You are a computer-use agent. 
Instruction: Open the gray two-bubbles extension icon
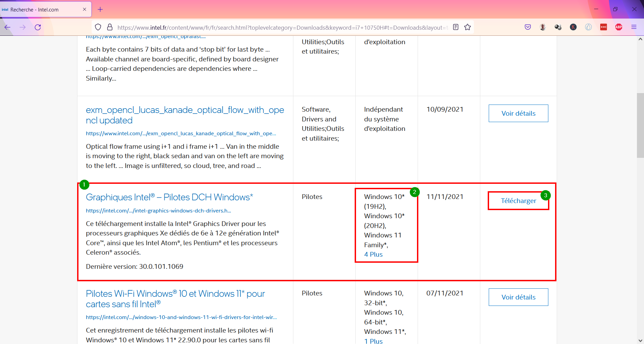[558, 27]
